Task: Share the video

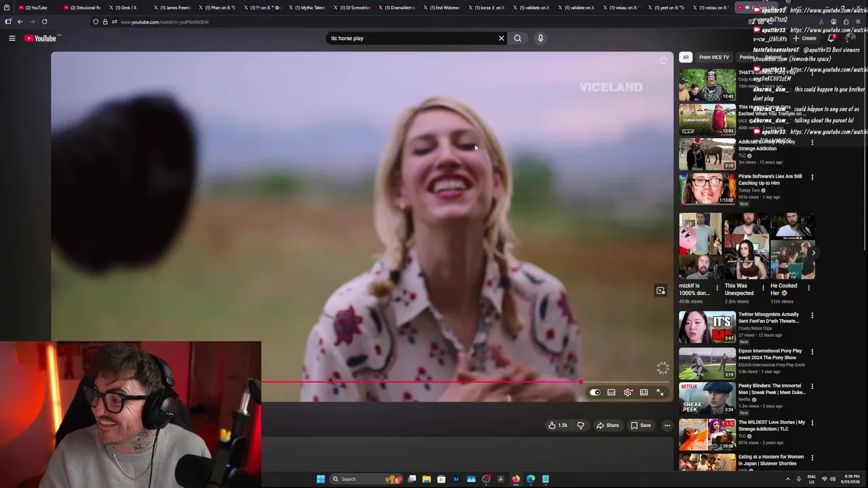Action: pos(608,426)
